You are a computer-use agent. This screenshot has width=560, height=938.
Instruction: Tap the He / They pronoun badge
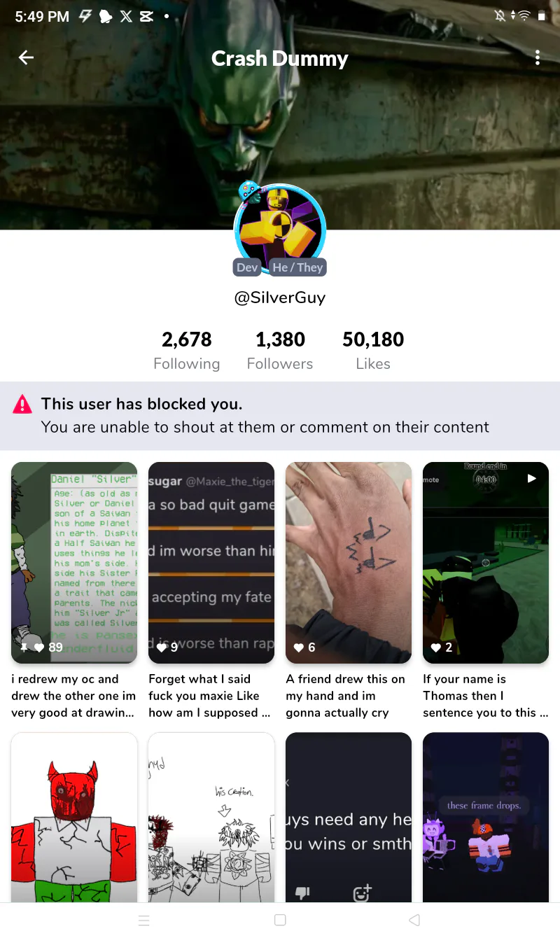[297, 267]
